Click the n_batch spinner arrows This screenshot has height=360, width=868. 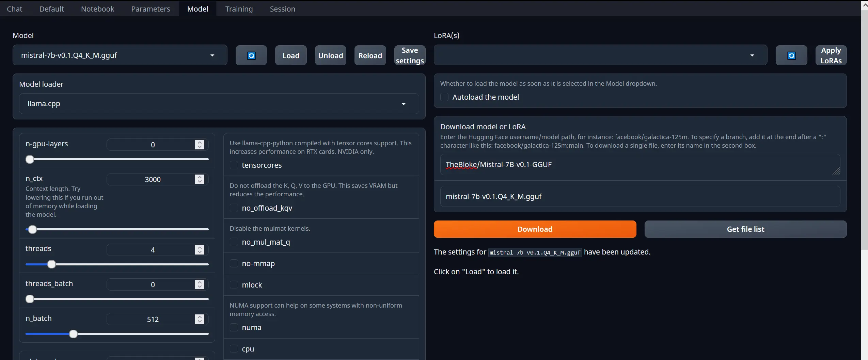[x=200, y=319]
